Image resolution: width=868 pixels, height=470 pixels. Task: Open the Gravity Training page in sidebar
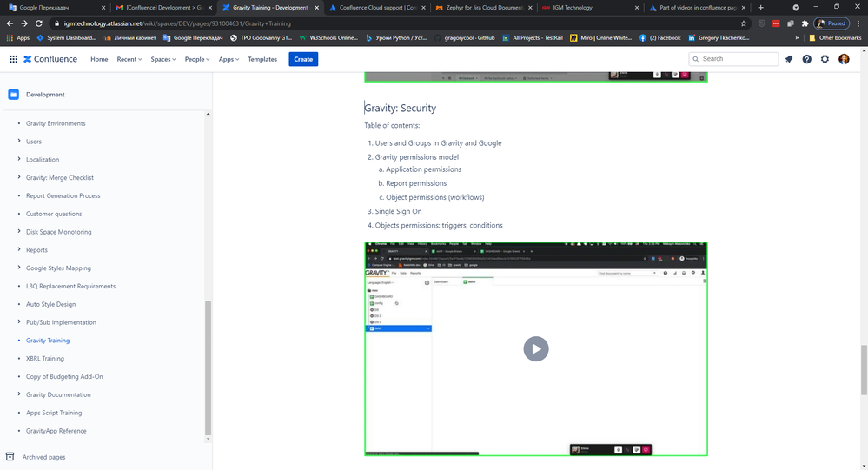tap(48, 341)
